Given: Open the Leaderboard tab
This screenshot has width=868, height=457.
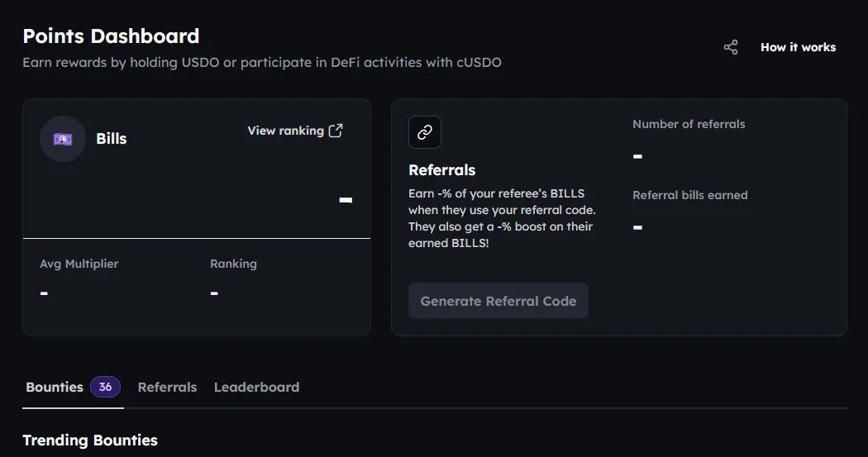Looking at the screenshot, I should click(x=256, y=387).
